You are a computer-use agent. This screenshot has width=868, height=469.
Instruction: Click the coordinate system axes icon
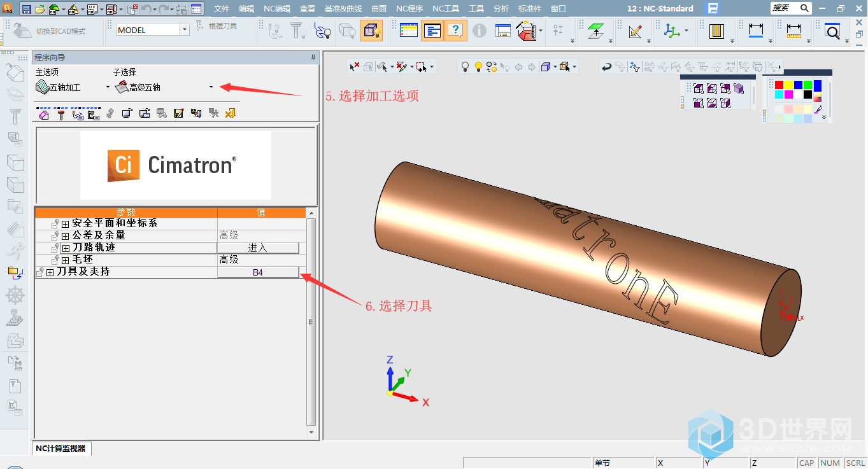672,31
